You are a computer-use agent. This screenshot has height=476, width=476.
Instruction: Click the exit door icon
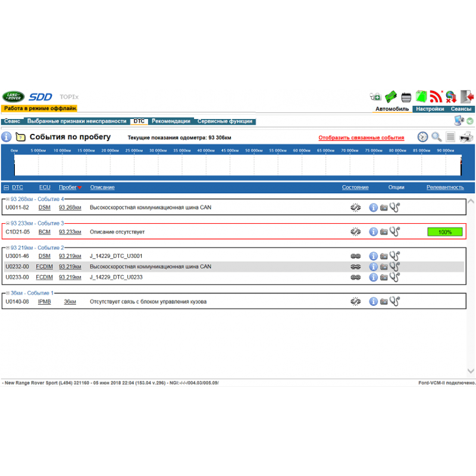[468, 96]
